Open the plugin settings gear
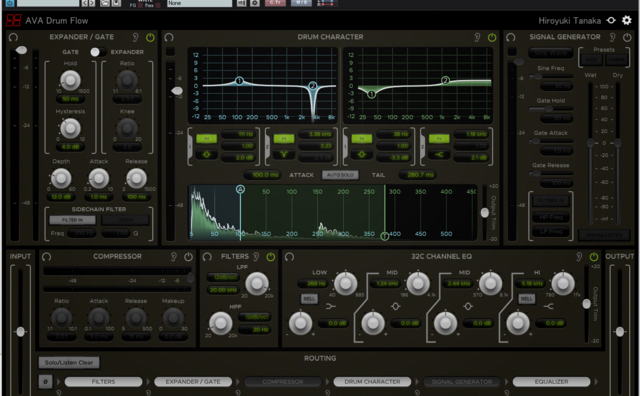The height and width of the screenshot is (396, 640). (x=627, y=20)
